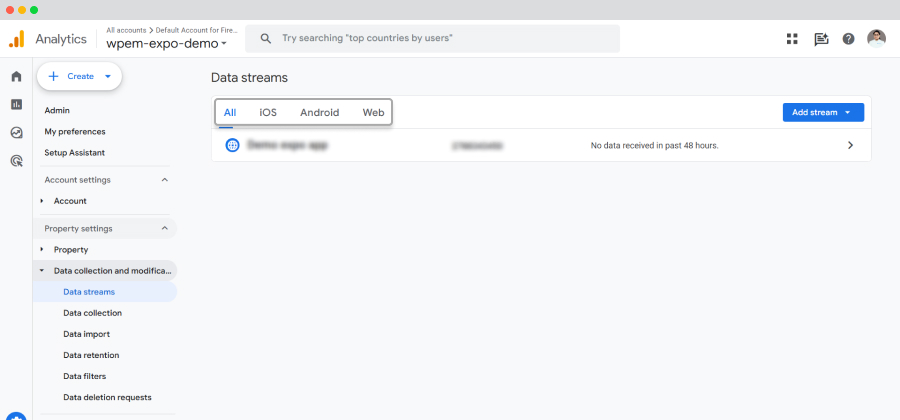Open Data retention settings
Image resolution: width=900 pixels, height=420 pixels.
tap(91, 355)
